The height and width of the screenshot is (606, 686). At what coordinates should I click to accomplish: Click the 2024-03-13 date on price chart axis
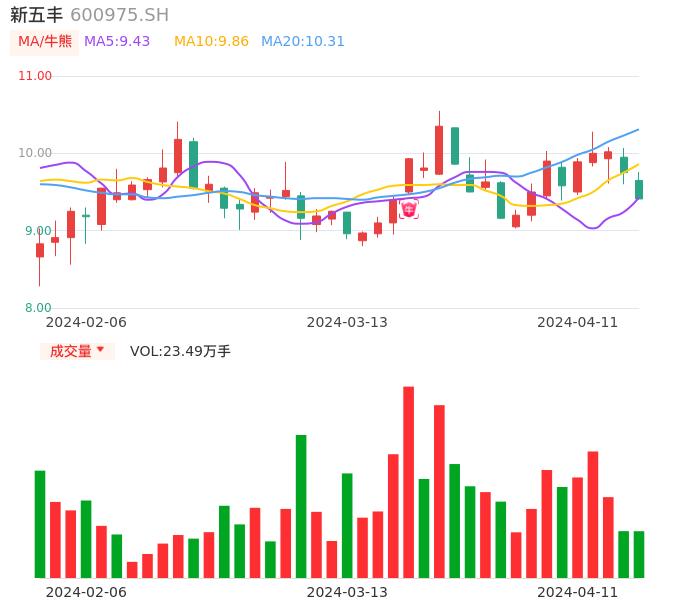pos(347,322)
